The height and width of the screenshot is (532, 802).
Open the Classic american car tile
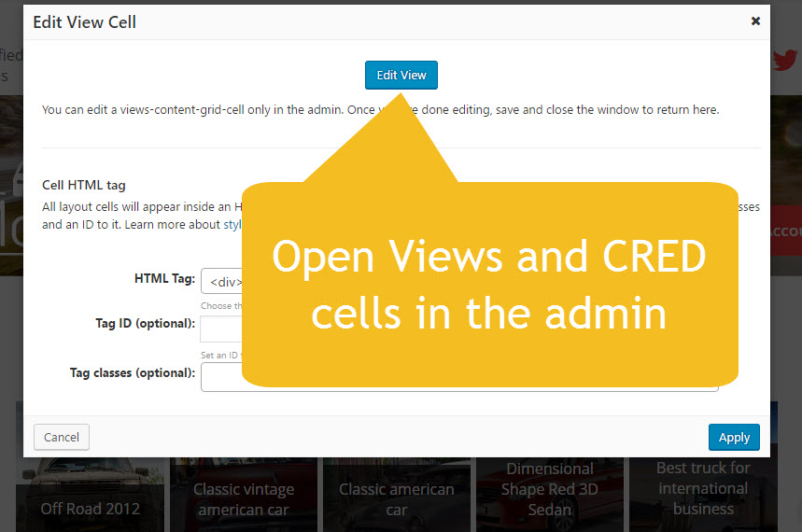click(x=397, y=495)
